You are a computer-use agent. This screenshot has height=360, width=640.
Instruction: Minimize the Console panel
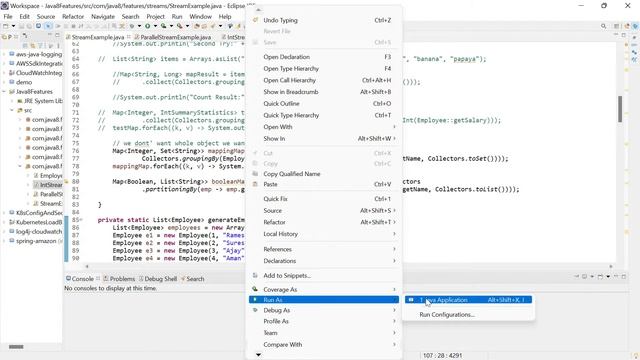point(616,277)
